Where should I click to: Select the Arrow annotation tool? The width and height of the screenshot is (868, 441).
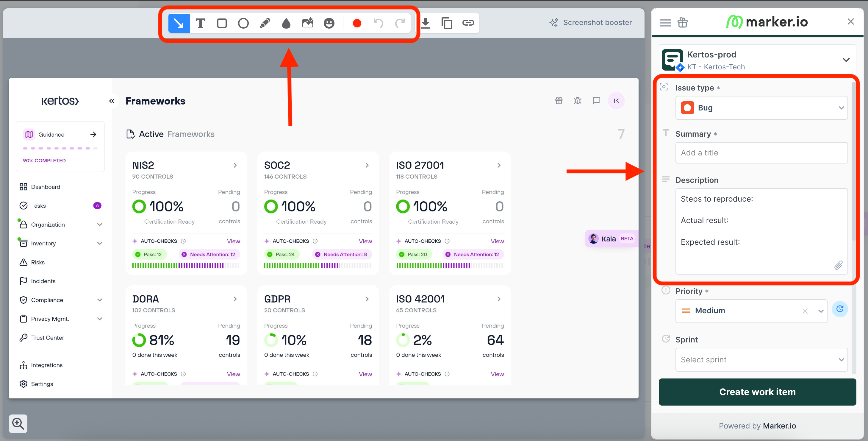179,23
